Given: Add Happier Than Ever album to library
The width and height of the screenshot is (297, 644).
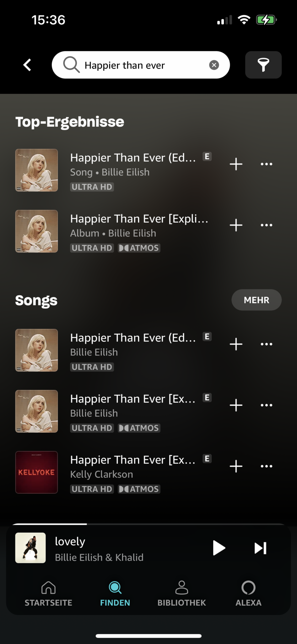Looking at the screenshot, I should point(236,225).
